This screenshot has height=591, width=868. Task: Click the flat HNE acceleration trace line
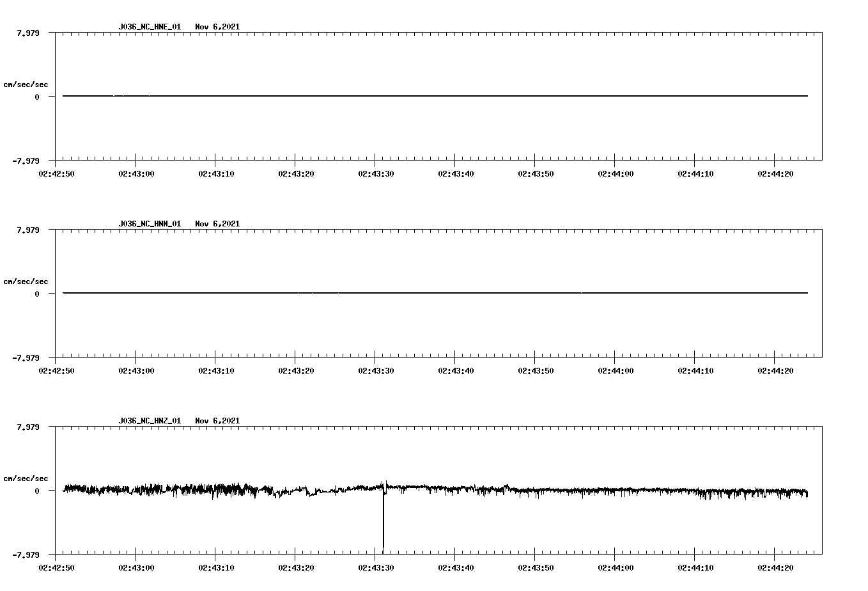[435, 96]
